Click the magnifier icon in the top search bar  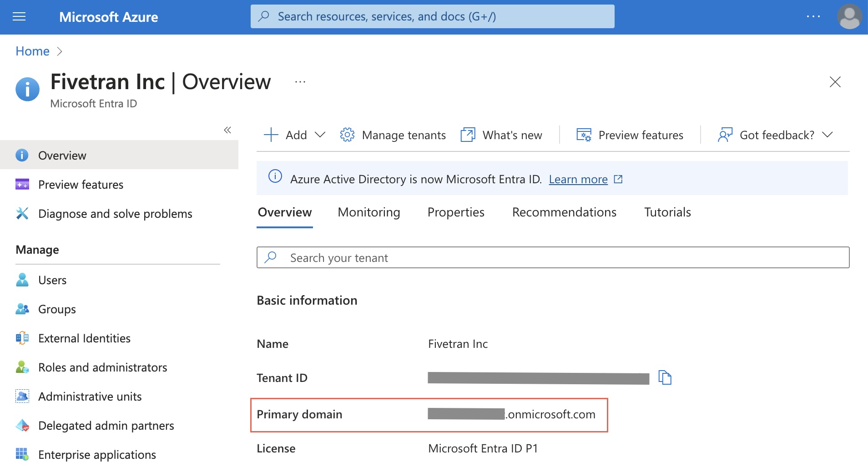[263, 16]
